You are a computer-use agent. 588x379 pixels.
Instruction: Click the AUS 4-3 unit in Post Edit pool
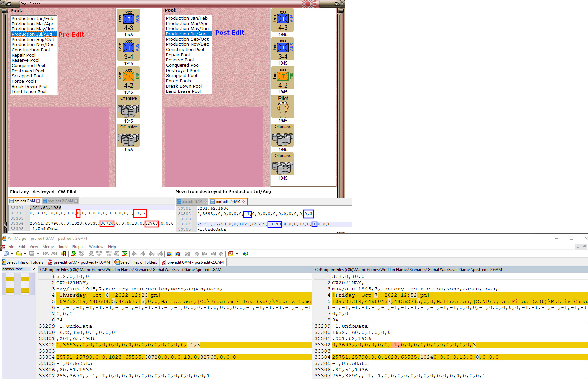283,20
